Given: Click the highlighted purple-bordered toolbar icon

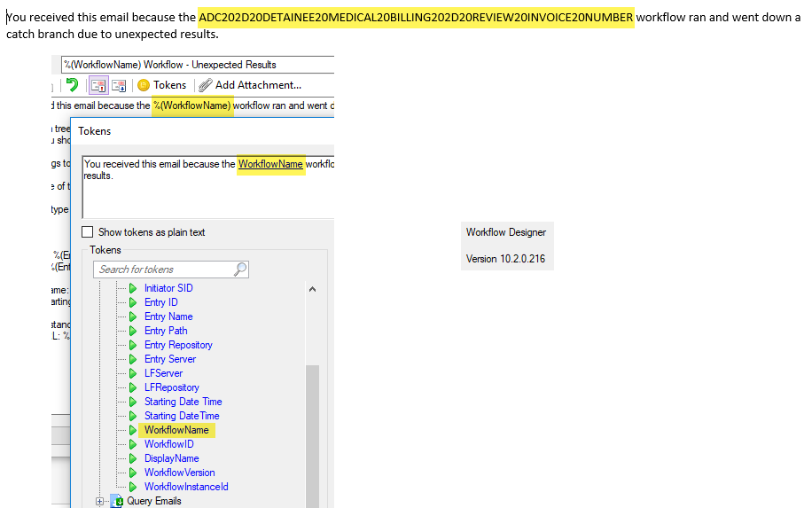Looking at the screenshot, I should tap(98, 85).
